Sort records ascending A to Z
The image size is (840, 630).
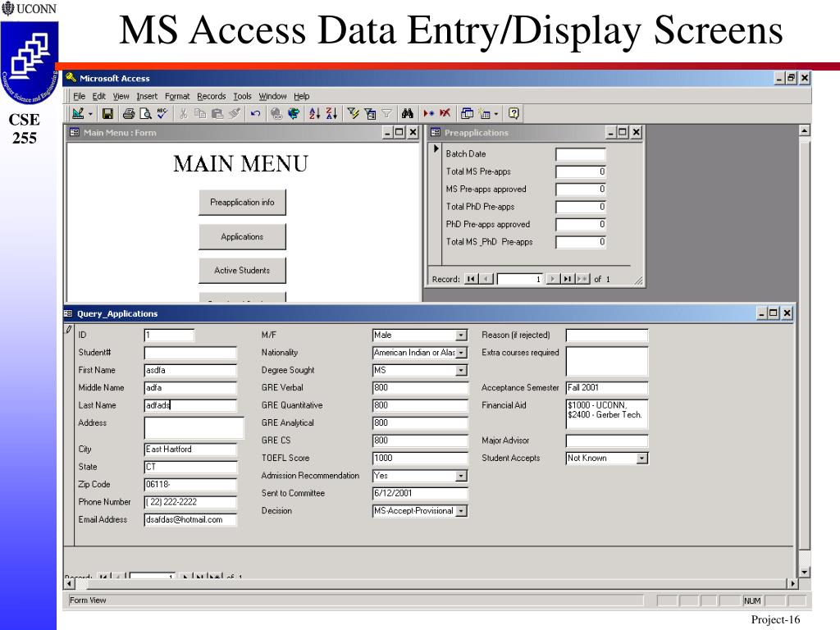(314, 113)
